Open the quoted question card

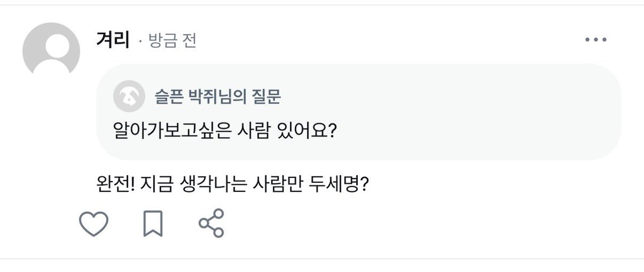point(359,111)
